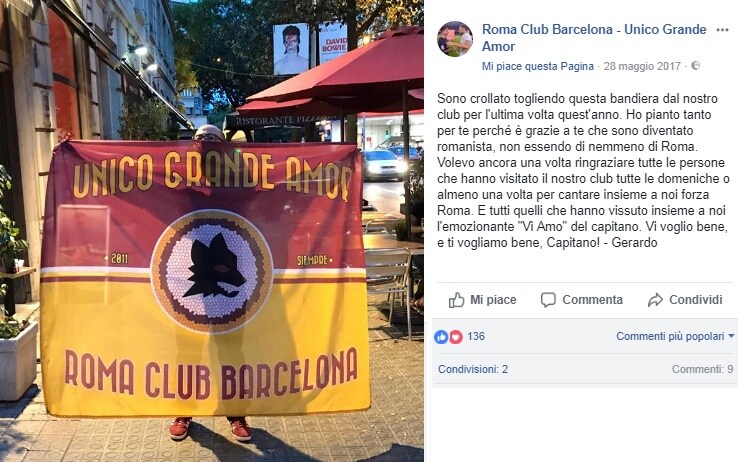Like the page via Mi piace questa Pagina
This screenshot has height=462, width=738.
point(537,66)
